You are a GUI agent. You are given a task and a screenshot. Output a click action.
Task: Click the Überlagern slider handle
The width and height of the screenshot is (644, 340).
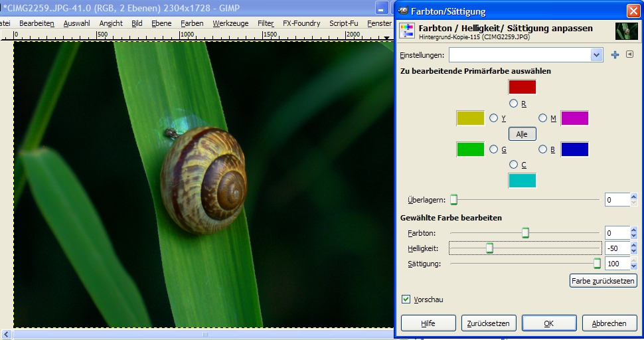coord(454,200)
